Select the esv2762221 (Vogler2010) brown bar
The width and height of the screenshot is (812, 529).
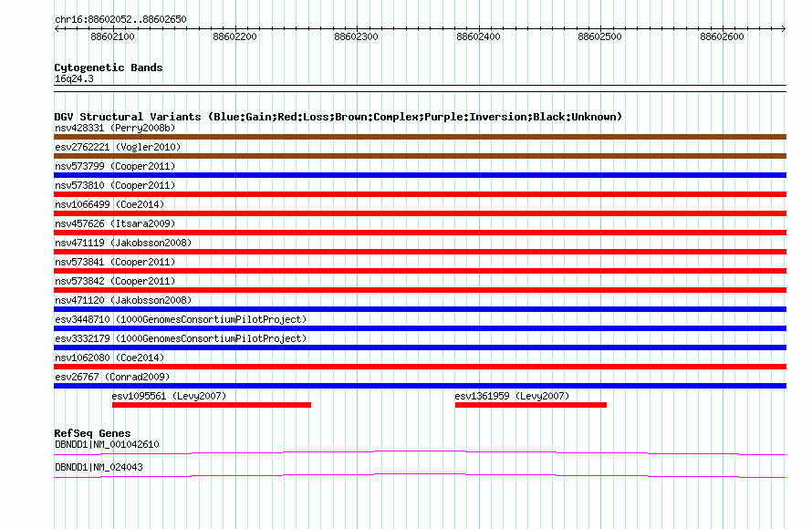tap(420, 156)
